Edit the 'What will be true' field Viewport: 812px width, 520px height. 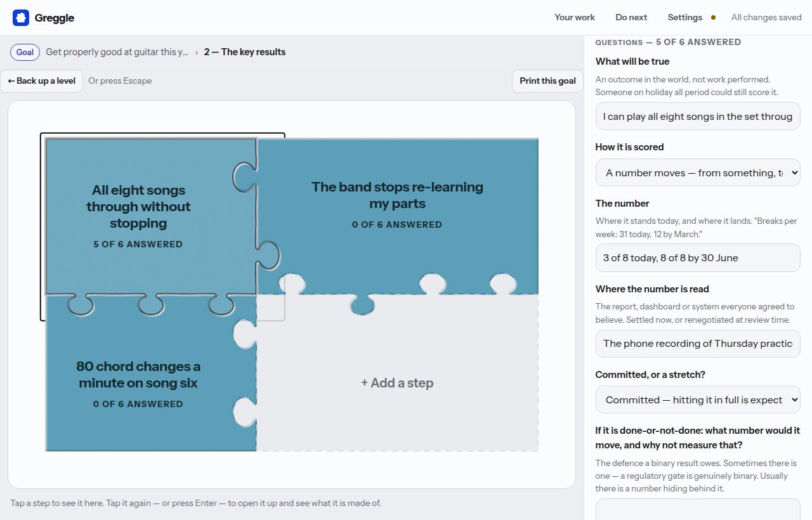click(x=698, y=117)
